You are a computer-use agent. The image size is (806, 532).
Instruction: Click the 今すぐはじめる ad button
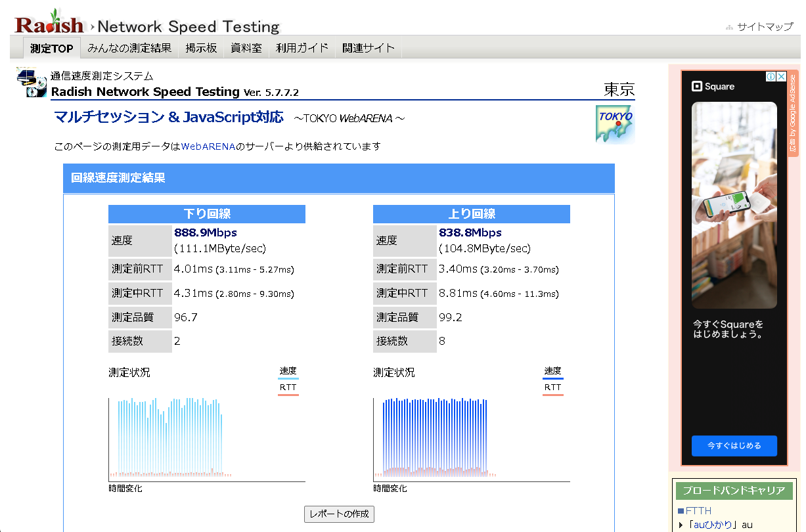(734, 445)
